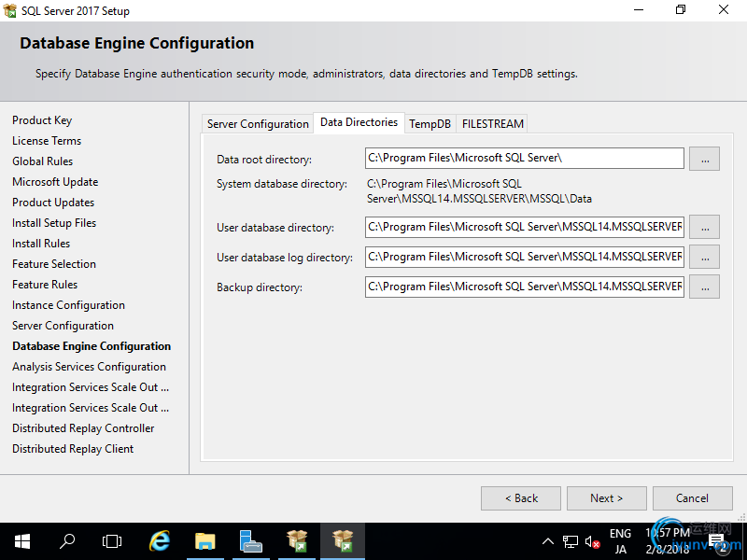Browse for Data root directory
747x560 pixels.
705,159
